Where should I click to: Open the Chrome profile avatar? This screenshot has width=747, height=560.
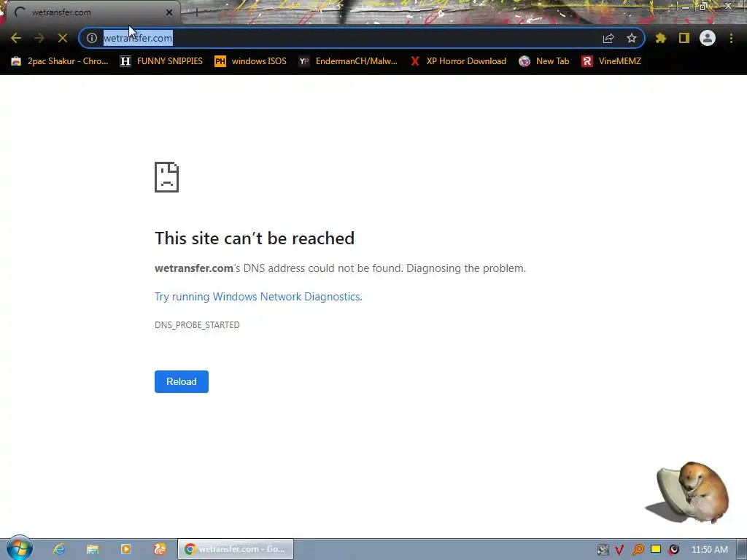(x=708, y=38)
